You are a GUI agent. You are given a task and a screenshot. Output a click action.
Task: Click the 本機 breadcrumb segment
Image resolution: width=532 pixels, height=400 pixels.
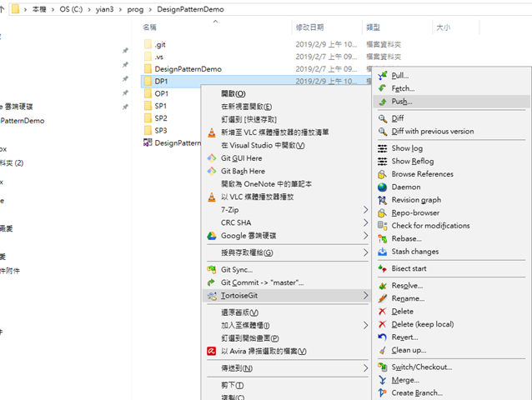pos(39,9)
